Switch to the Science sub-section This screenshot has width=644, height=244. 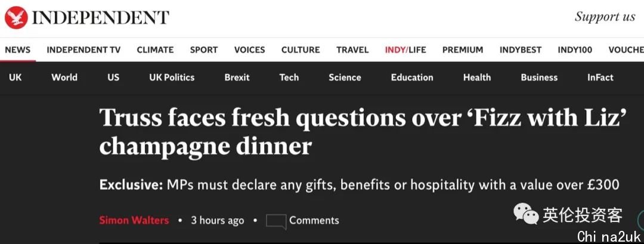pos(345,77)
